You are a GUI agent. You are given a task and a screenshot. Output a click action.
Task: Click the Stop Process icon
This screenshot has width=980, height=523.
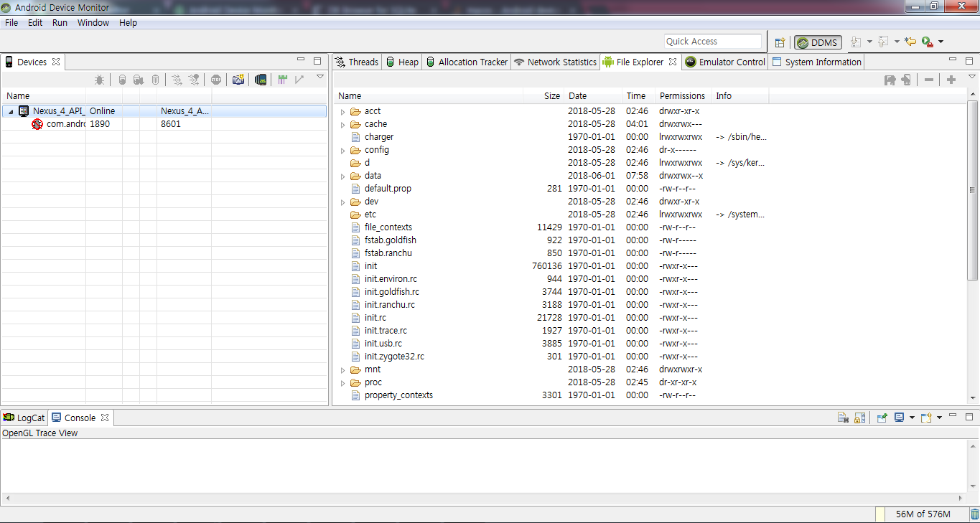216,80
